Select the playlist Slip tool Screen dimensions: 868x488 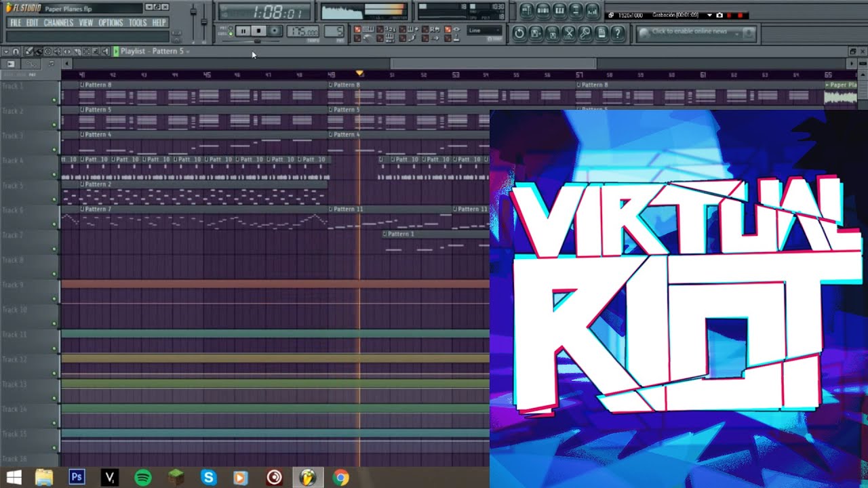pos(67,52)
